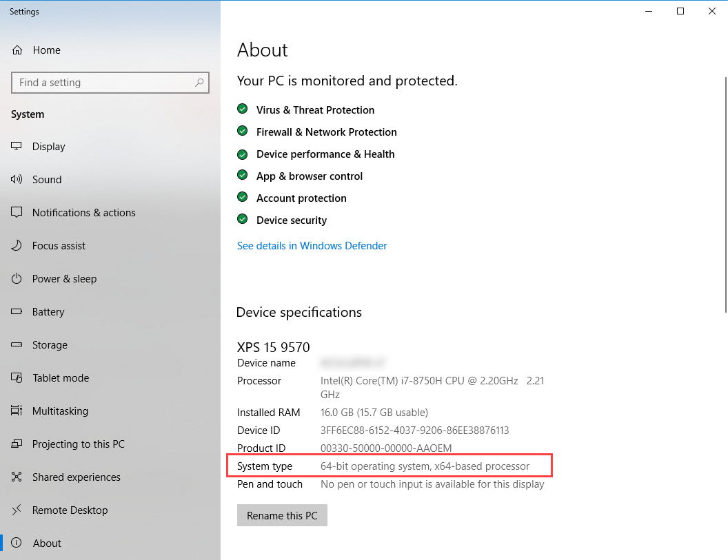Click the Projecting to this PC icon
The width and height of the screenshot is (728, 560).
[17, 444]
